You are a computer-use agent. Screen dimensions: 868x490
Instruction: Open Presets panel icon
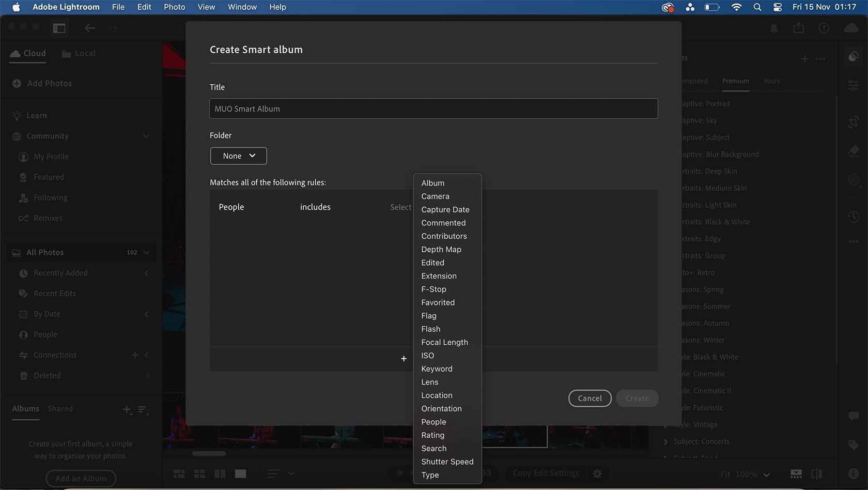(x=854, y=56)
